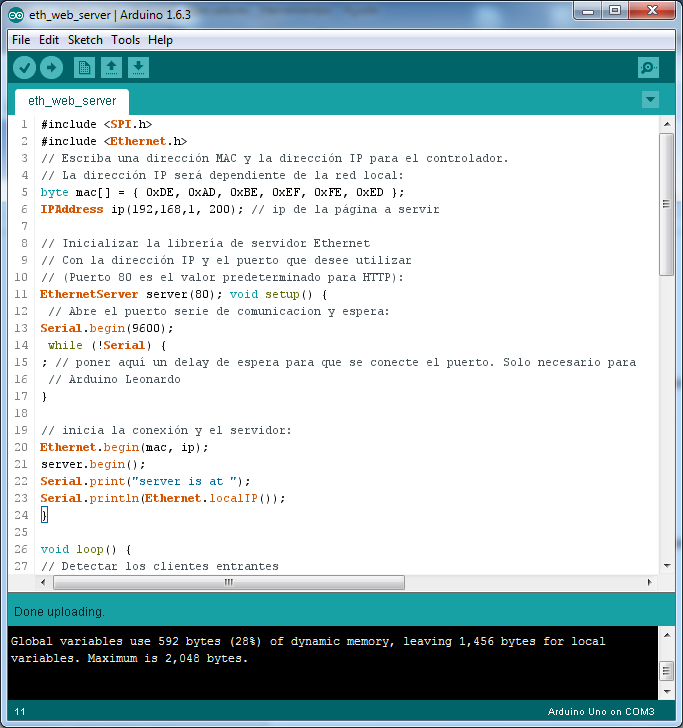This screenshot has width=683, height=728.
Task: Click the 'Done uploading.' status message
Action: click(59, 612)
